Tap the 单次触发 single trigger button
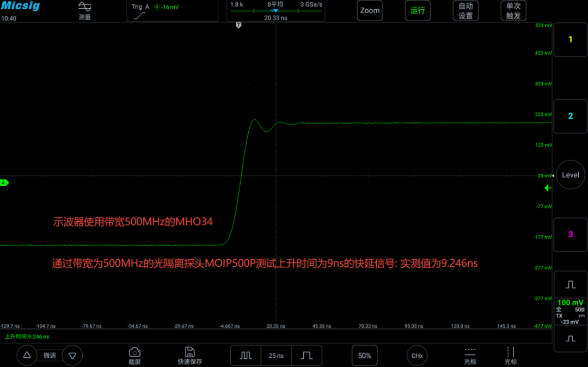Screen dimensions: 588x367 click(x=513, y=10)
